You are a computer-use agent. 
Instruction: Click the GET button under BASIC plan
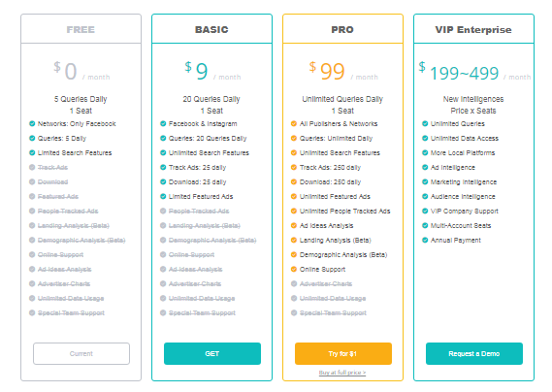(212, 353)
